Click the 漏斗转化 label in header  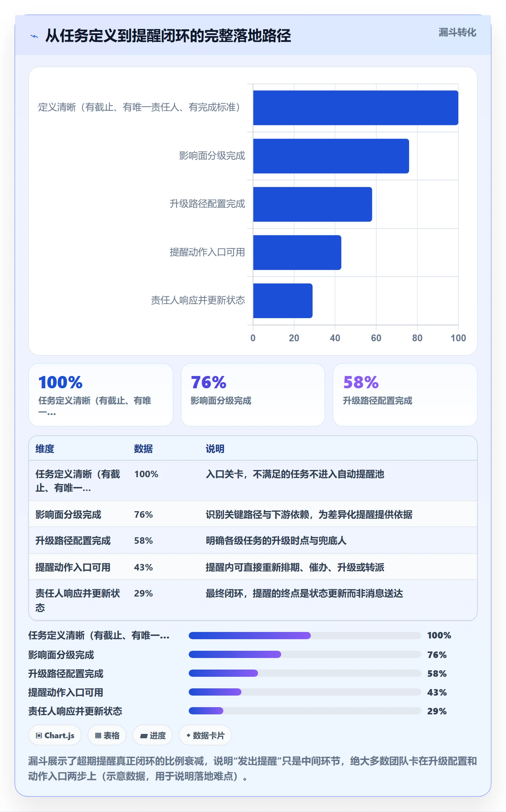[x=457, y=33]
